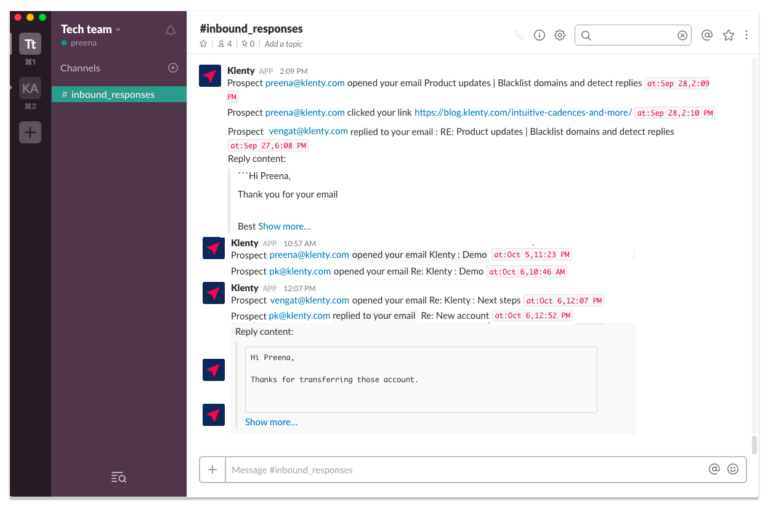Open preena@klenty.com link in 2:09 PM opened message
This screenshot has width=768, height=509.
coord(305,83)
